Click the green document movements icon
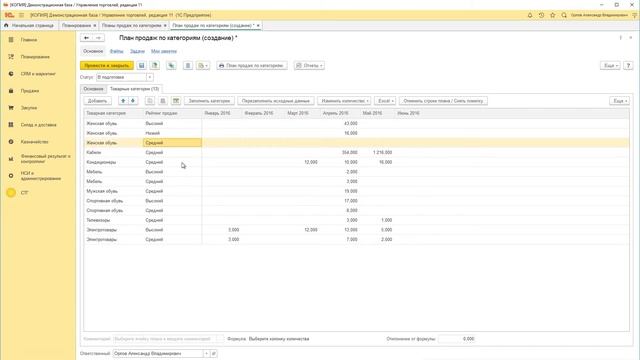This screenshot has width=640, height=360. [x=171, y=65]
